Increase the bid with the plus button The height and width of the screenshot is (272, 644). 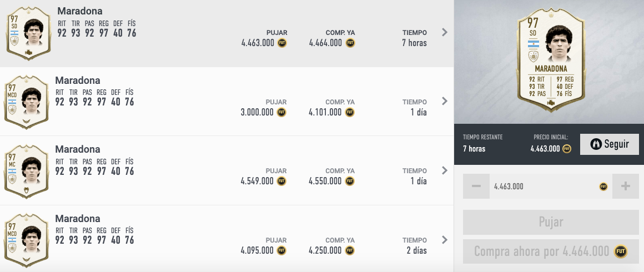[x=626, y=186]
